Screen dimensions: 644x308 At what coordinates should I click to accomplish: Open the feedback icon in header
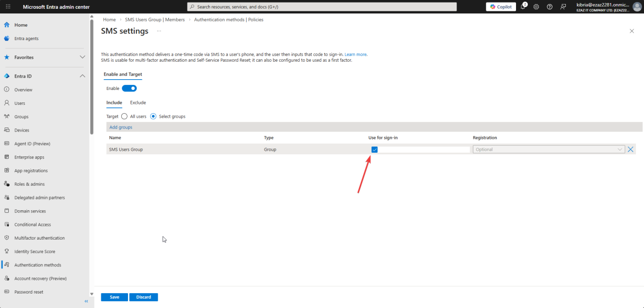point(563,7)
